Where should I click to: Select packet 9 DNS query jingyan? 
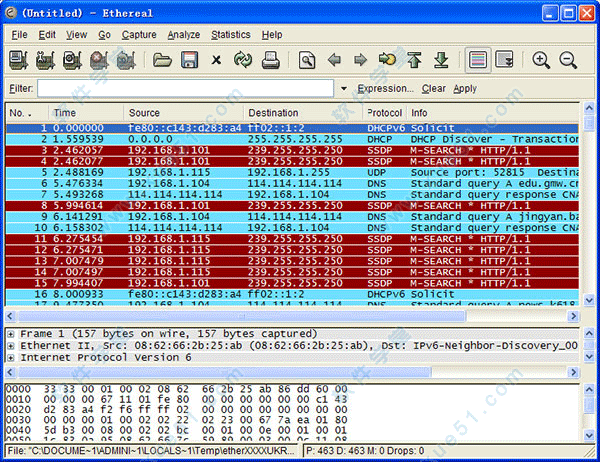pos(292,217)
